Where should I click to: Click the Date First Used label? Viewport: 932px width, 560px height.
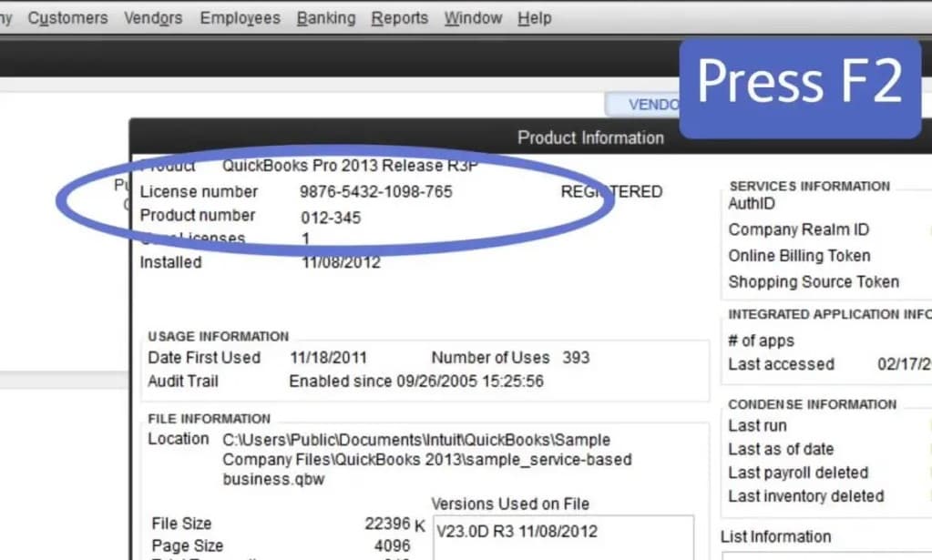point(204,358)
